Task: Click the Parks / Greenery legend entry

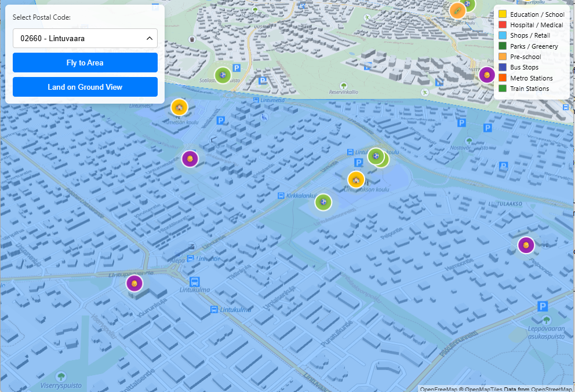Action: 529,46
